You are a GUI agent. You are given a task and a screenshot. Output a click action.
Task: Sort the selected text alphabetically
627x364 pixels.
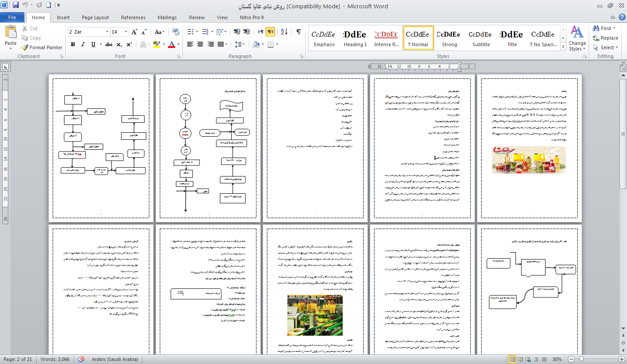[284, 32]
